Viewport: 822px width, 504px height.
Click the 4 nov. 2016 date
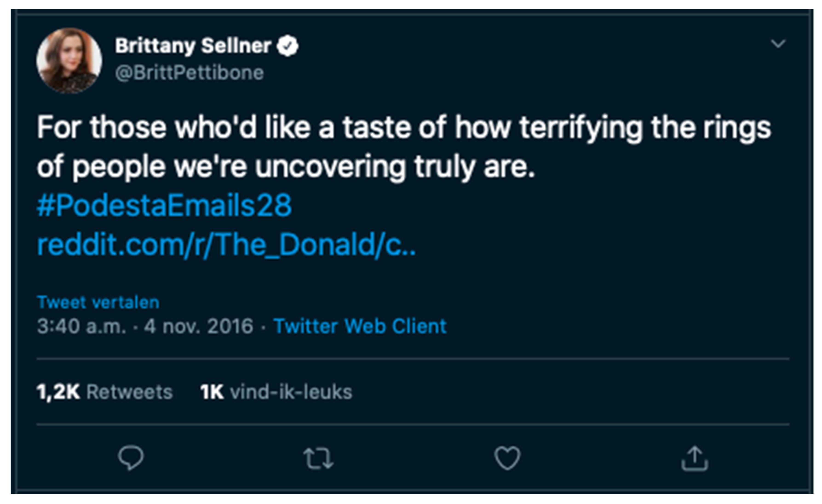coord(198,326)
